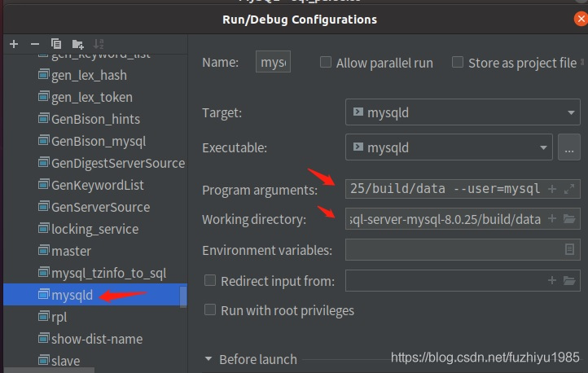Click the folder icon in Redirect input field

[x=569, y=281]
